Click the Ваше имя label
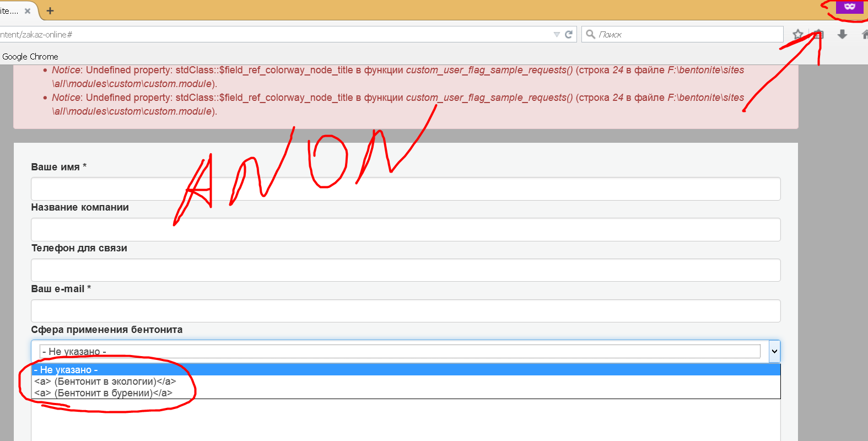Image resolution: width=868 pixels, height=441 pixels. pyautogui.click(x=58, y=166)
